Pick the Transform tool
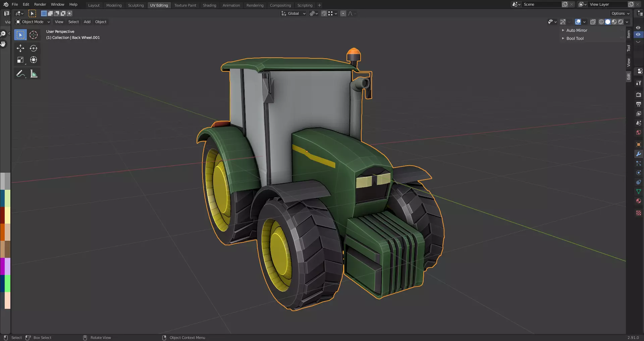Viewport: 644px width, 341px height. tap(34, 60)
